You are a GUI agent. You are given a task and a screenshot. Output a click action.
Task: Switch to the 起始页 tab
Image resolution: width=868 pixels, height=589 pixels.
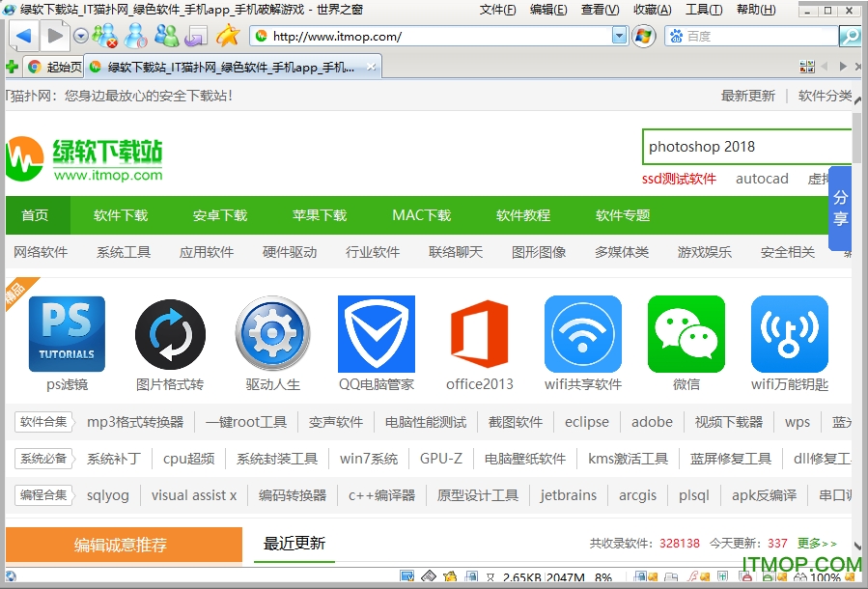tap(54, 68)
